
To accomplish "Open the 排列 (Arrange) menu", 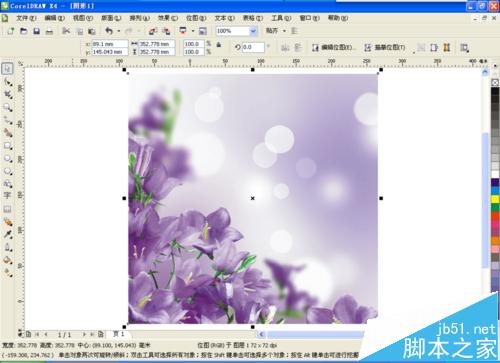I will click(x=140, y=18).
